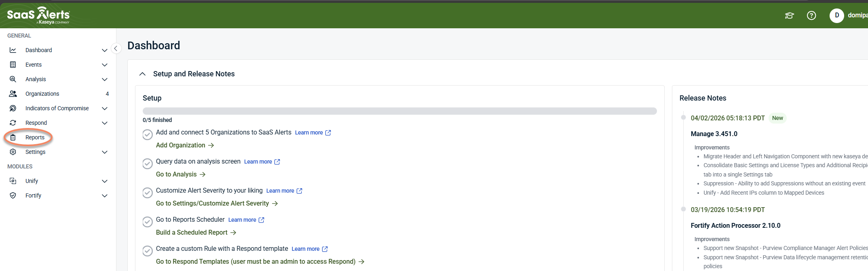Collapse the sidebar with the arrow button
868x271 pixels.
point(116,48)
